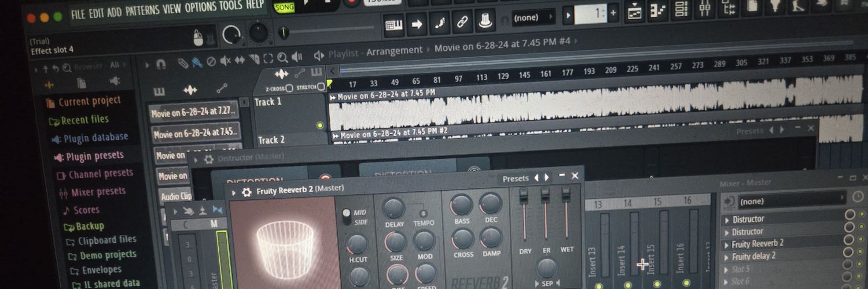Select the playlist mute tool
The height and width of the screenshot is (289, 868).
click(225, 60)
